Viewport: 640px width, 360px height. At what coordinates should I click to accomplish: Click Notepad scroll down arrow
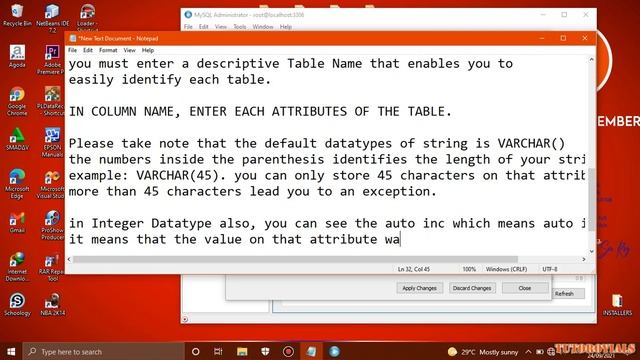[x=591, y=251]
